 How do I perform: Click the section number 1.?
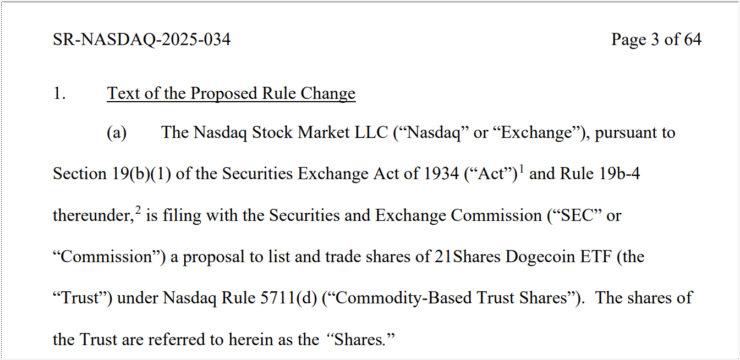[59, 93]
